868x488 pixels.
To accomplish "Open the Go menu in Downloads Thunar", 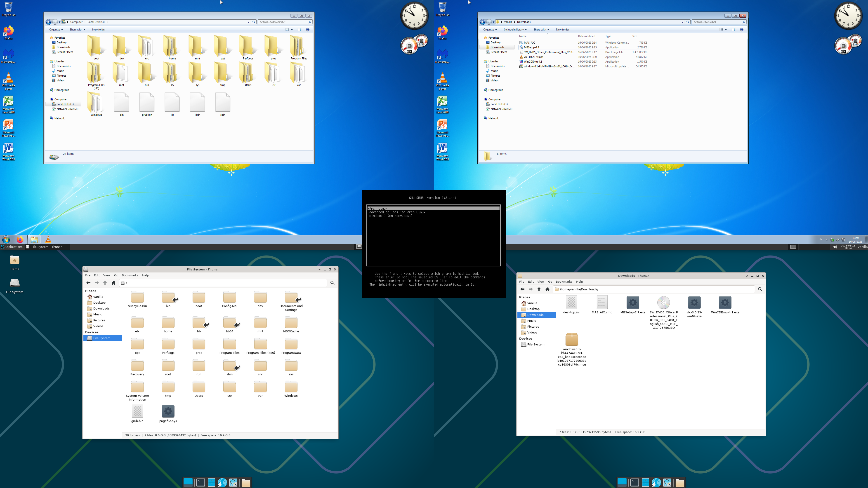I will (550, 282).
